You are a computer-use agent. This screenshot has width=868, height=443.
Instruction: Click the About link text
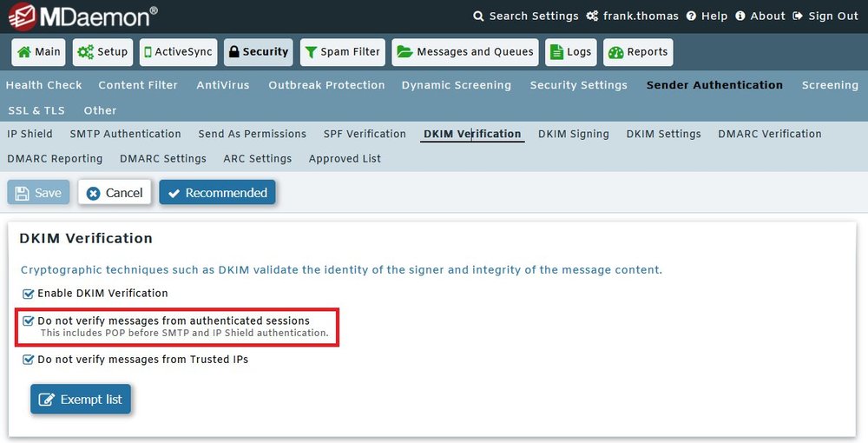coord(768,16)
